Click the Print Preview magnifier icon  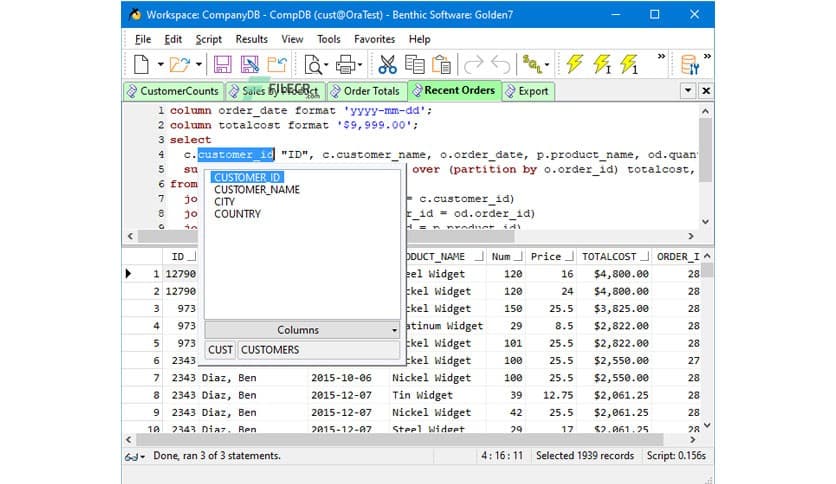pyautogui.click(x=313, y=65)
